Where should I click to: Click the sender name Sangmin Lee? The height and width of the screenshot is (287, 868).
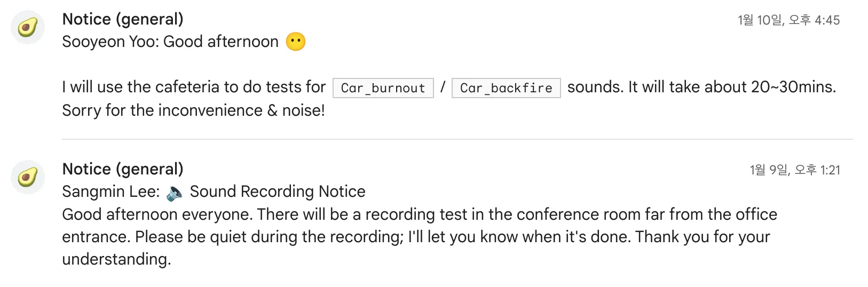(x=110, y=192)
